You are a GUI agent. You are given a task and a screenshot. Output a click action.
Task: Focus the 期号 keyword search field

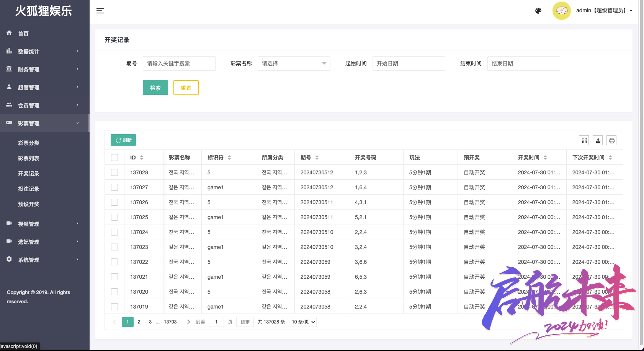[x=179, y=63]
